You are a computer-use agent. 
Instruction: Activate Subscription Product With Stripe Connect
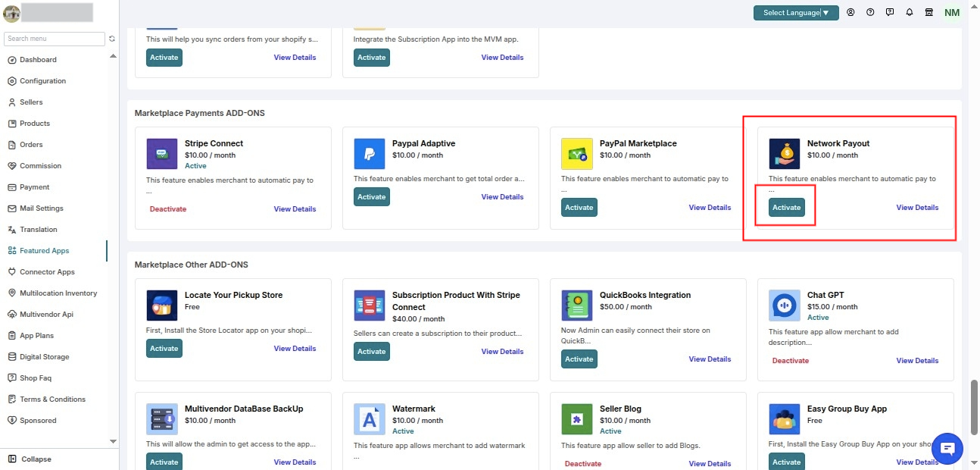point(371,352)
